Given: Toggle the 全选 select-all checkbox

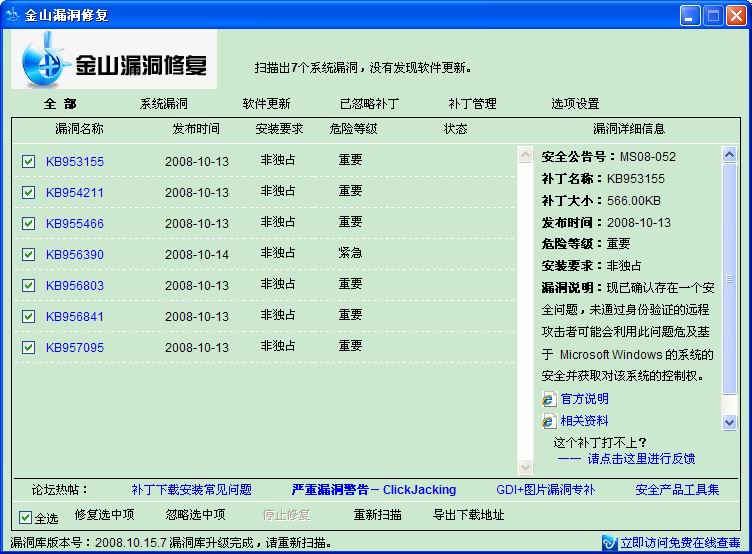Looking at the screenshot, I should click(25, 518).
